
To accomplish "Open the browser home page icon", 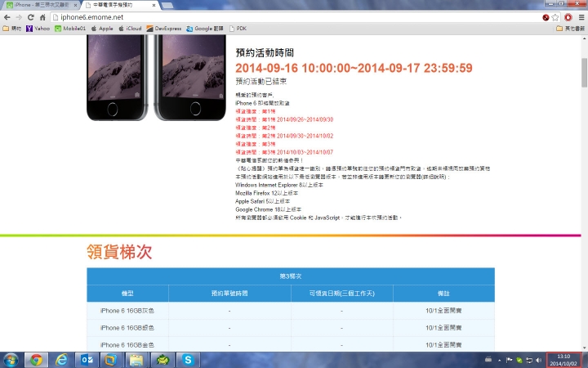I will point(42,17).
